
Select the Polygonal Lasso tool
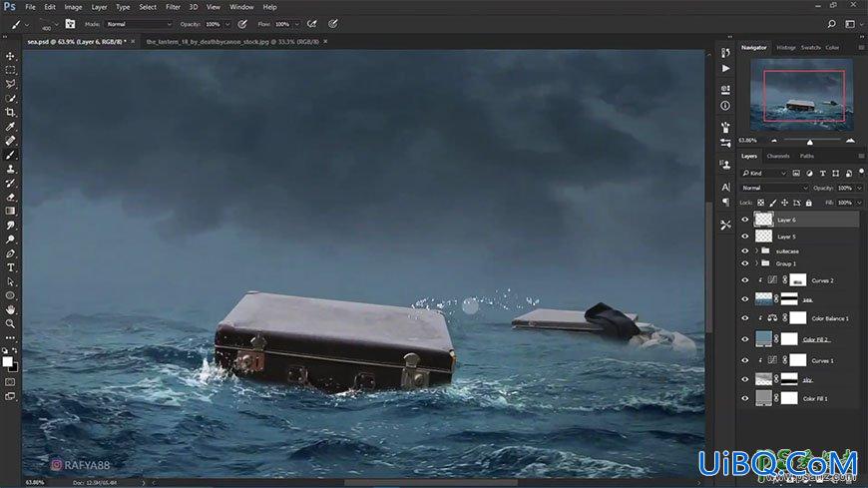click(11, 84)
